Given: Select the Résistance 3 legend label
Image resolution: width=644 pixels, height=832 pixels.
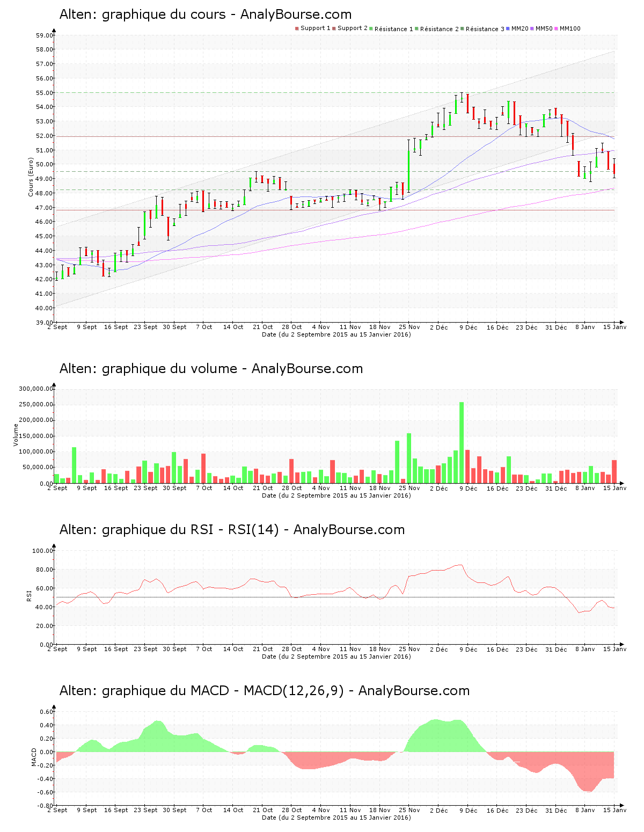Looking at the screenshot, I should pos(485,29).
